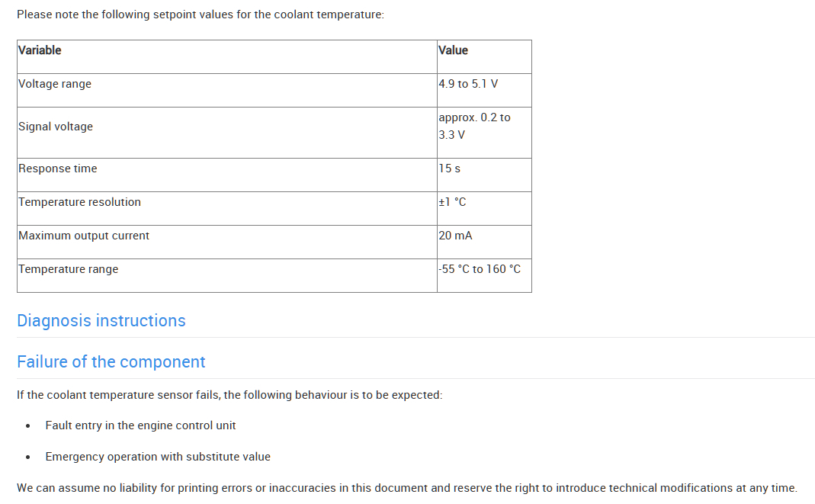This screenshot has height=504, width=815.
Task: Click the Failure of the component heading
Action: pos(111,362)
